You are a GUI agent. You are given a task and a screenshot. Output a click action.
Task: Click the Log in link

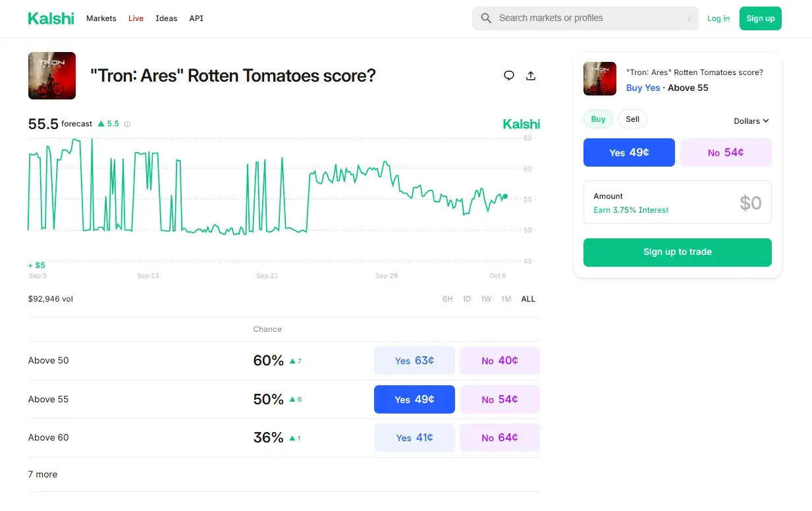click(718, 18)
